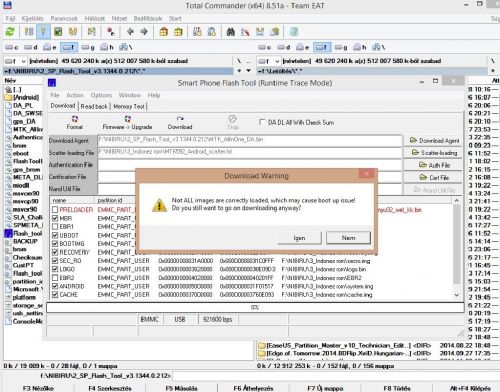Uncheck the BOOTIMG partition checkbox
The height and width of the screenshot is (392, 500).
(x=55, y=244)
